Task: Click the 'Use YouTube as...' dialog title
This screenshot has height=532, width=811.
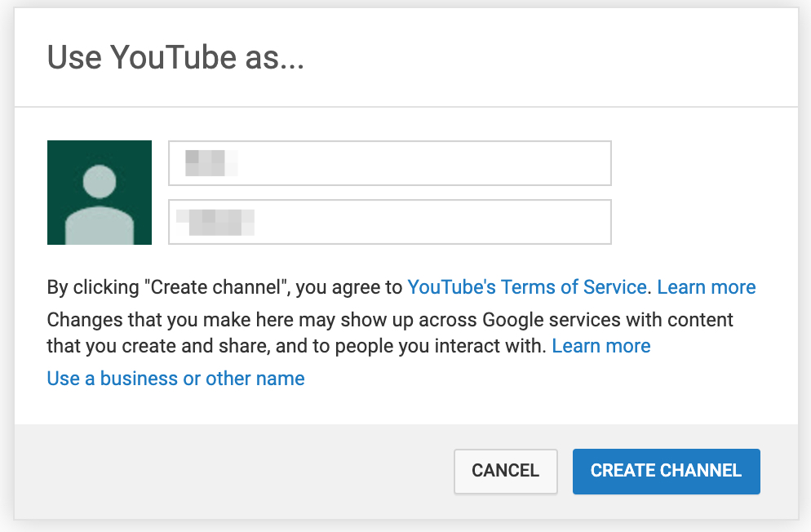Action: [x=176, y=57]
